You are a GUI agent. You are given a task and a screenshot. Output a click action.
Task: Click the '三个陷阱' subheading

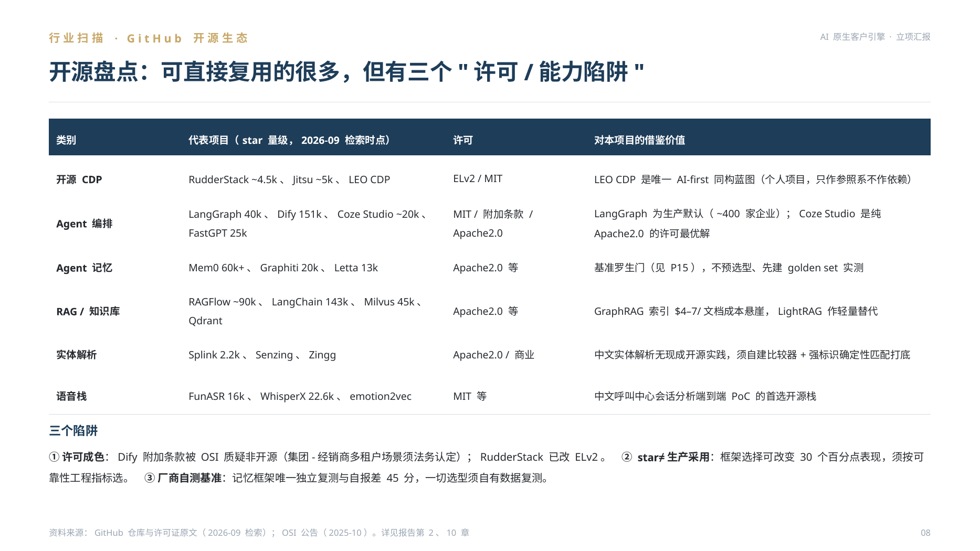click(x=73, y=431)
